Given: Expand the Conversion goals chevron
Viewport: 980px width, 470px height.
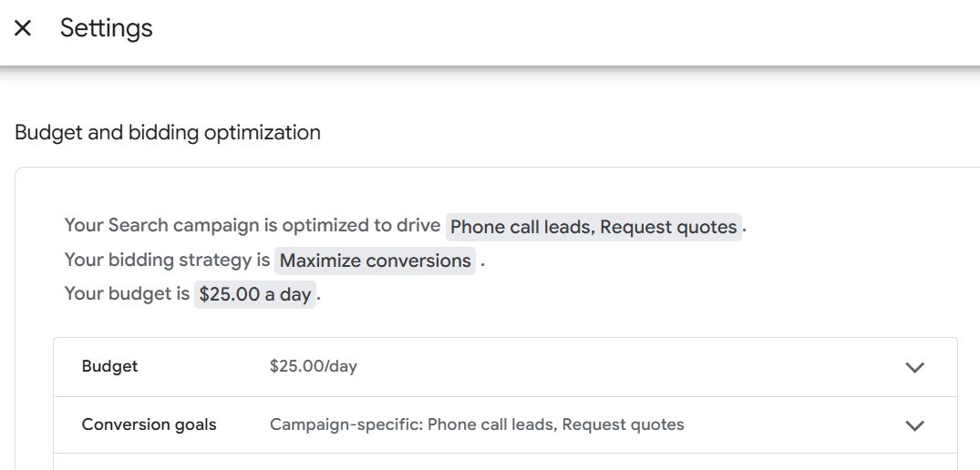Looking at the screenshot, I should [914, 425].
